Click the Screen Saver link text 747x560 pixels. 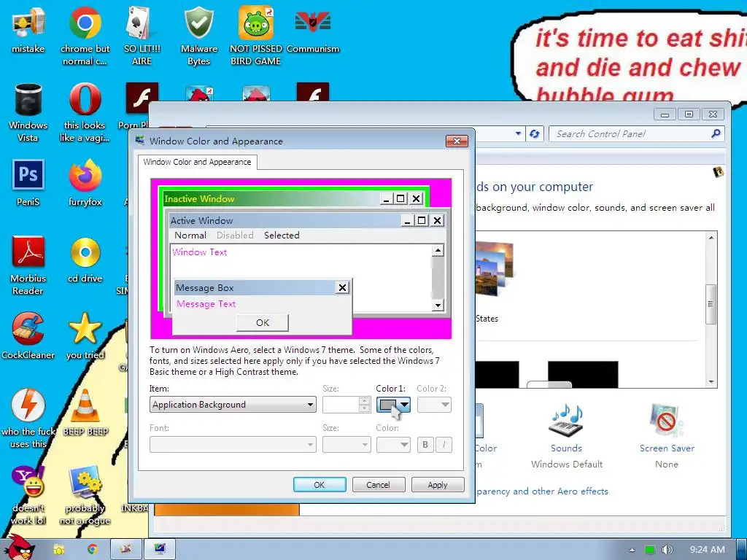point(667,448)
